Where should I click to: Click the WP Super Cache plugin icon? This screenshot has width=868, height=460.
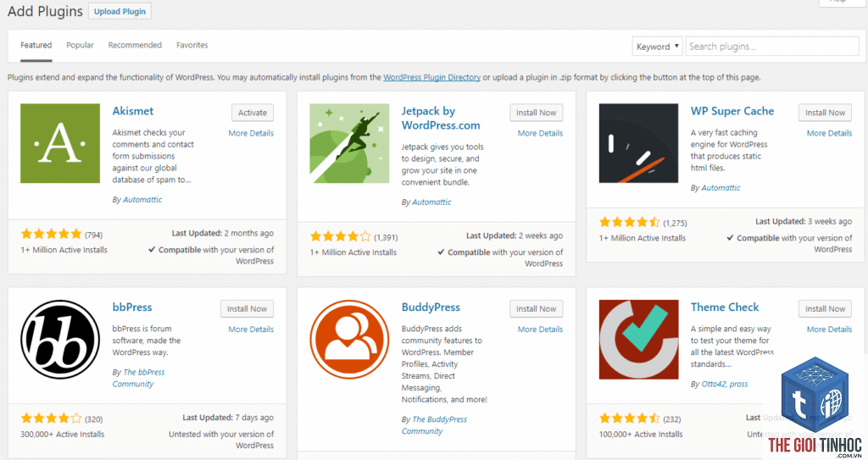pos(638,143)
